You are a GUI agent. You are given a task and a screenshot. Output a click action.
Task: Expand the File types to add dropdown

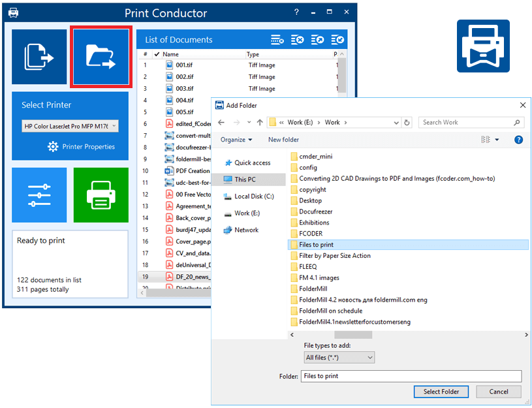point(339,357)
